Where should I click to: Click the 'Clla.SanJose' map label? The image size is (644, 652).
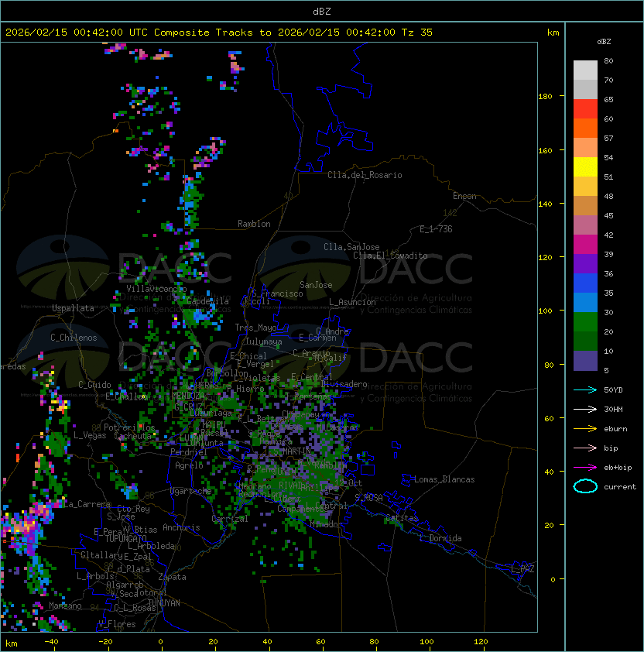click(351, 247)
